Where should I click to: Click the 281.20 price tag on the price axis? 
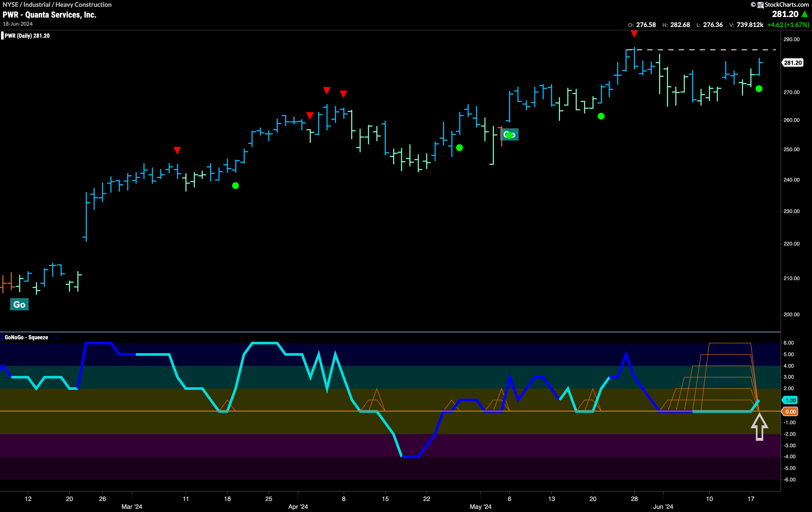[793, 63]
